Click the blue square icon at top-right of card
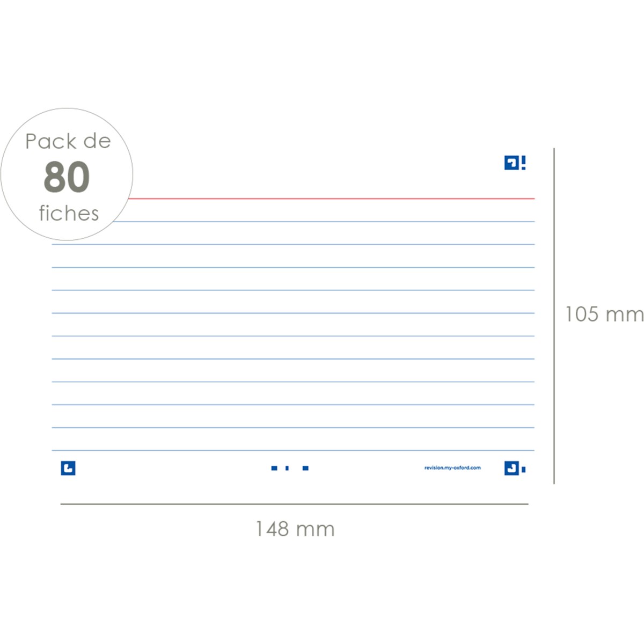Screen dimensions: 644x644 point(511,163)
